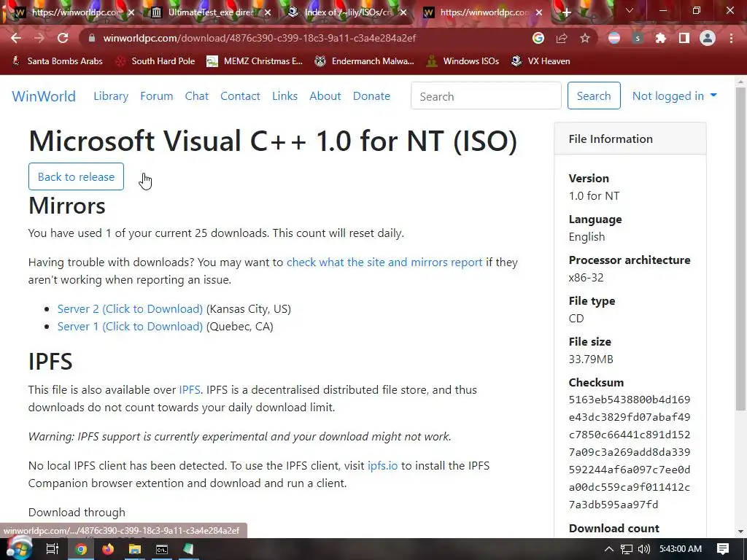Bookmark this page with the star
Image resolution: width=747 pixels, height=560 pixels.
[x=585, y=38]
